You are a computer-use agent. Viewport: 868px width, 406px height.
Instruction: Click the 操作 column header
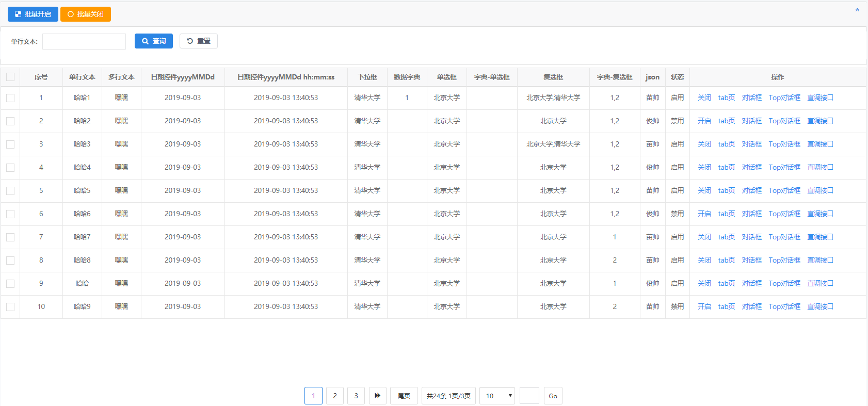[x=778, y=77]
